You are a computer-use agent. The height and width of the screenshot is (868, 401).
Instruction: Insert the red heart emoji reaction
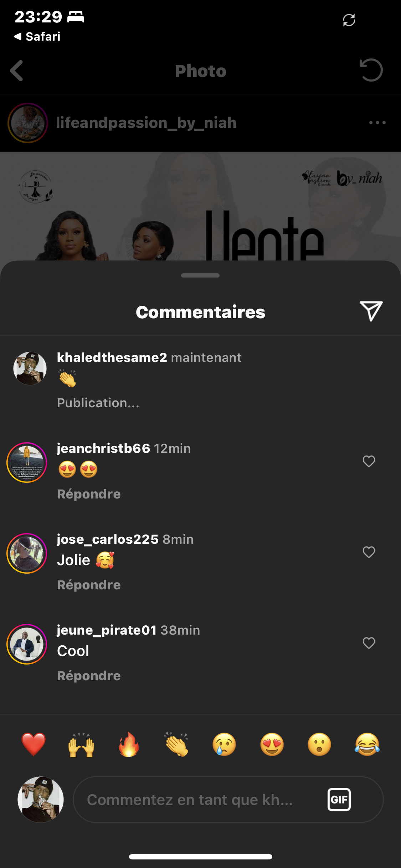[x=34, y=744]
